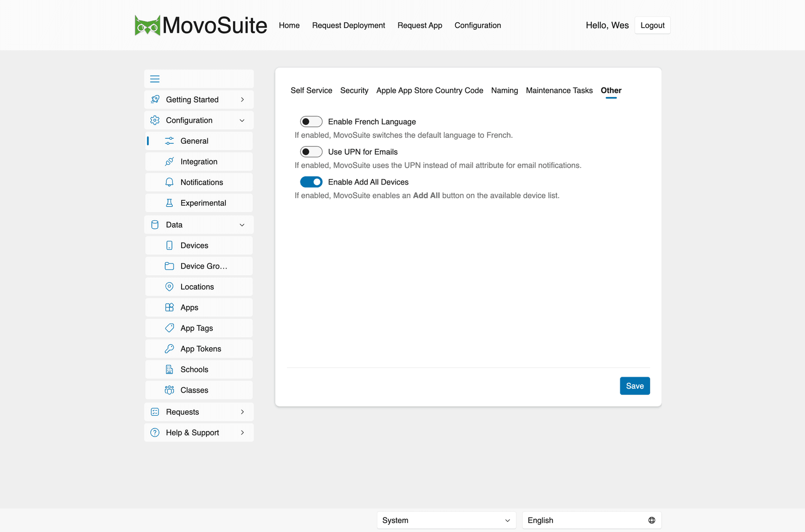Click the MovoSuite owl logo
Viewport: 805px width, 532px height.
(147, 25)
